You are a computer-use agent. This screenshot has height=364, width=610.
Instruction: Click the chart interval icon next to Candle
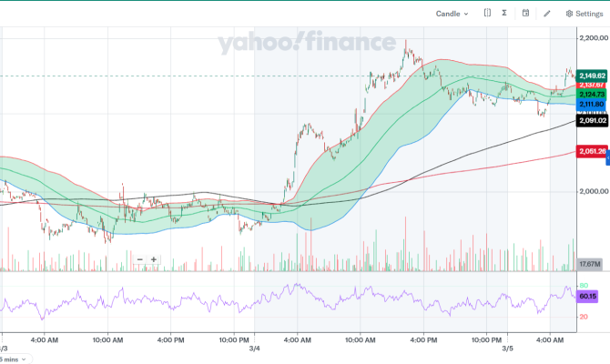click(488, 14)
